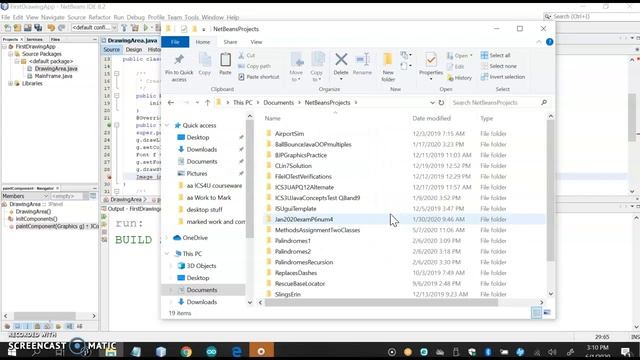
Task: Click Invert selection in ribbon
Action: click(x=503, y=77)
